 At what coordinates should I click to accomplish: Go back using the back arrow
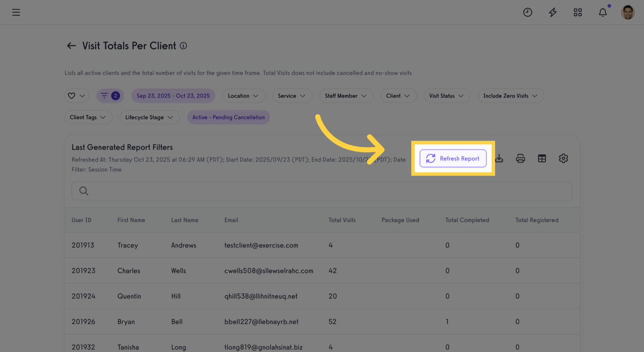point(71,45)
